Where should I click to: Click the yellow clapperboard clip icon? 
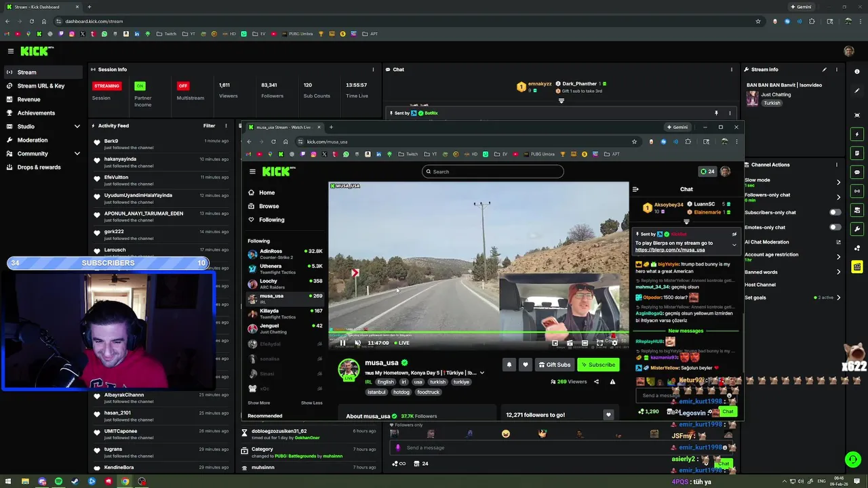point(857,267)
